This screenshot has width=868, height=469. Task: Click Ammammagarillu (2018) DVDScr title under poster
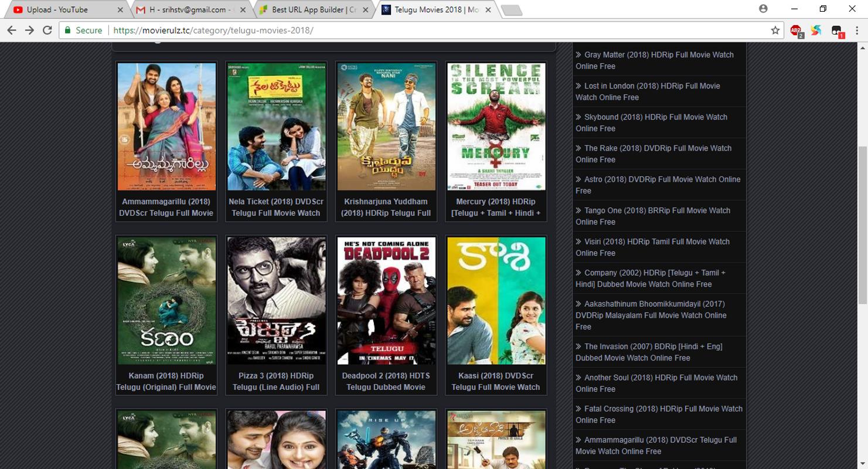[166, 207]
